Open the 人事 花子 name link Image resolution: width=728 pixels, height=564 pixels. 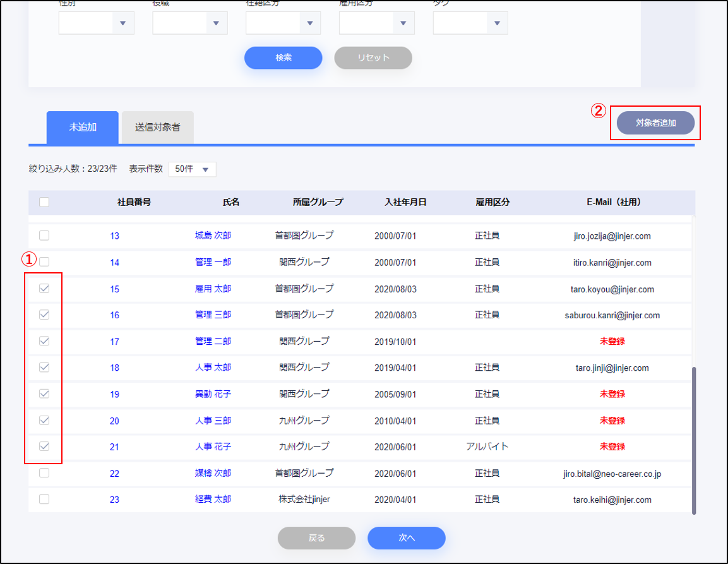(213, 447)
